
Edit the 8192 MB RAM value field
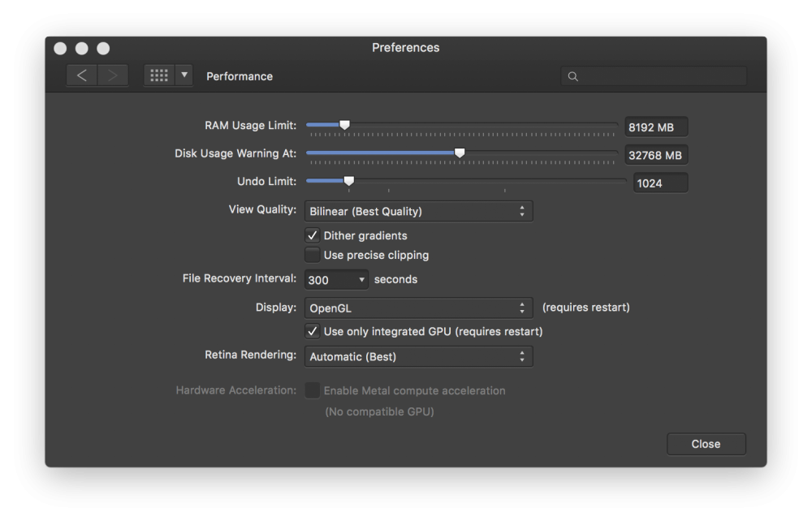pyautogui.click(x=656, y=127)
